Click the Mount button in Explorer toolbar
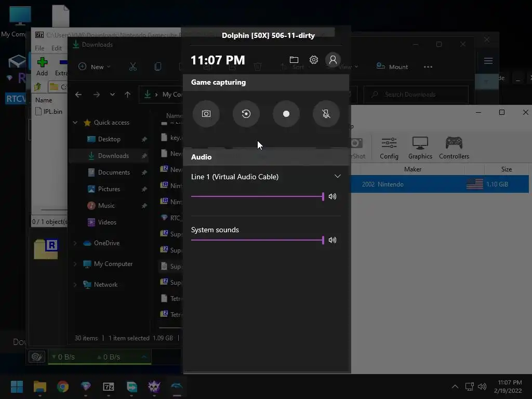The width and height of the screenshot is (532, 399). click(x=392, y=66)
